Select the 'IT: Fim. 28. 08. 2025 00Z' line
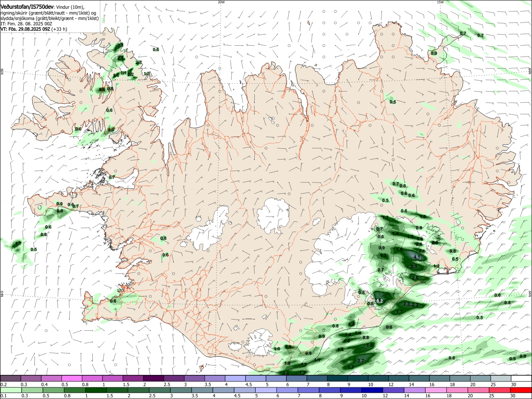532x399 pixels. (x=26, y=24)
